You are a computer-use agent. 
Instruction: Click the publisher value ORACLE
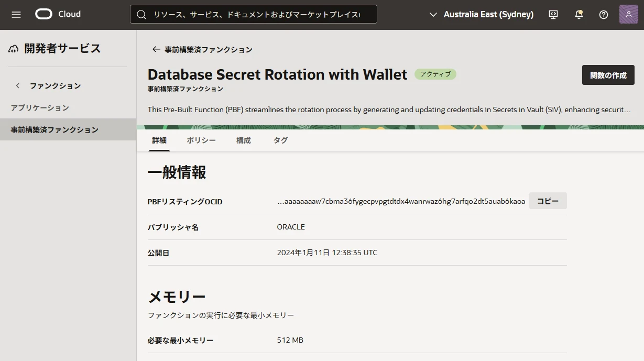tap(291, 227)
